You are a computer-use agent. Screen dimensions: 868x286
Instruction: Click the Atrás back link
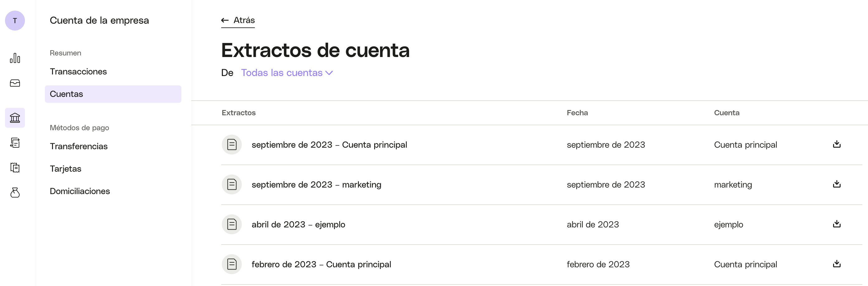[238, 20]
